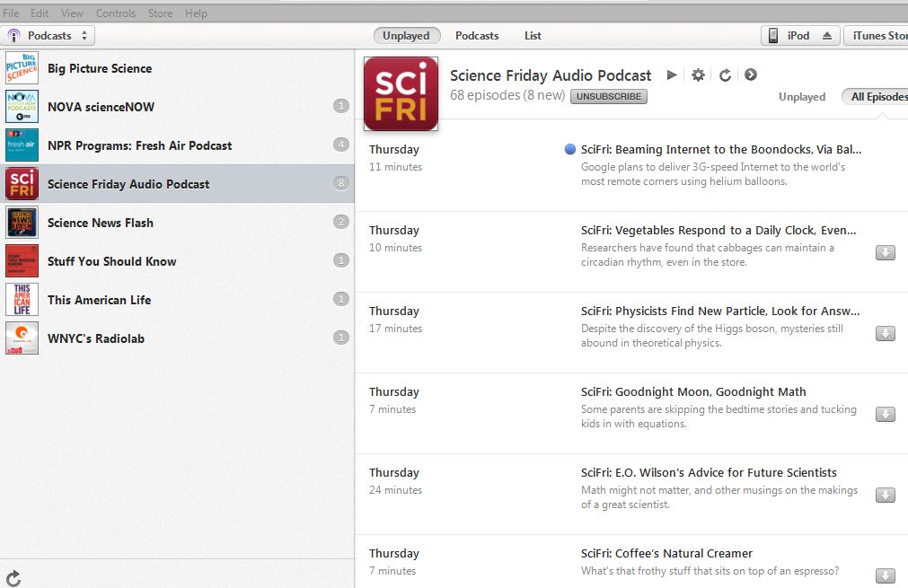
Task: Click the NOVA scienceNOW artwork
Action: [22, 107]
